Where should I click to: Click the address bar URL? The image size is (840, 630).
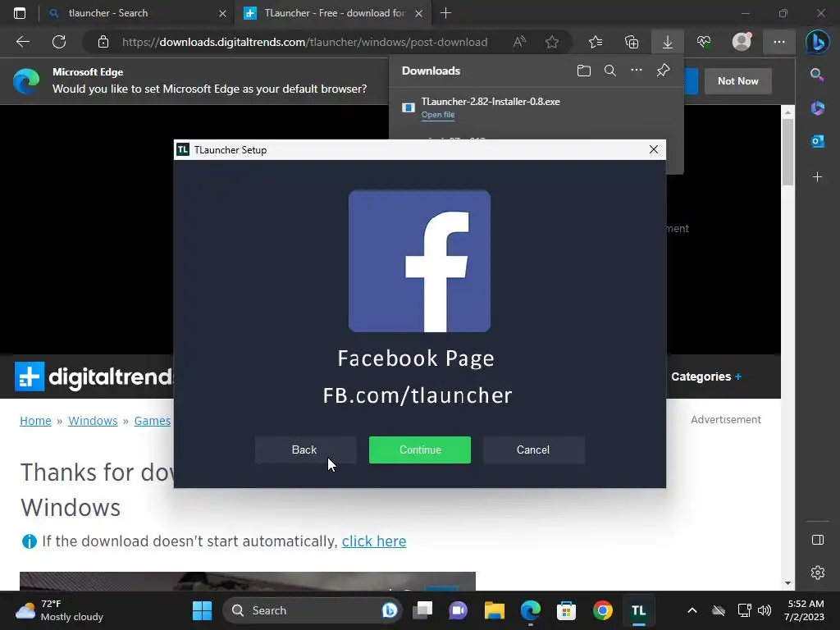[x=304, y=42]
